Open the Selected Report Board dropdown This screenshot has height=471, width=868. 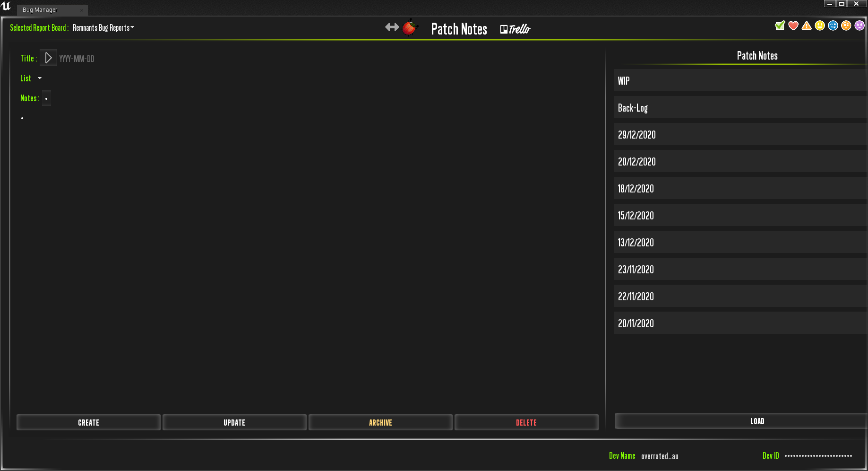(103, 28)
